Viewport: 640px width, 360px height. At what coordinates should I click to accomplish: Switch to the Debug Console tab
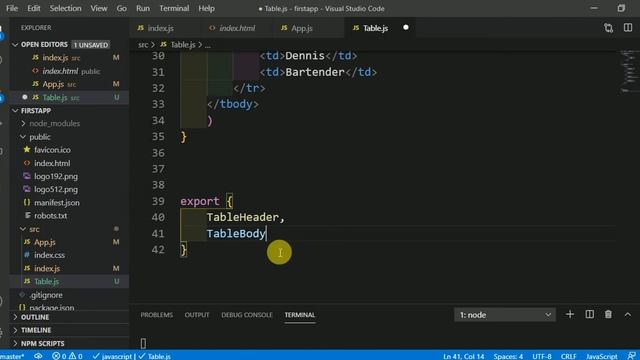click(x=247, y=315)
